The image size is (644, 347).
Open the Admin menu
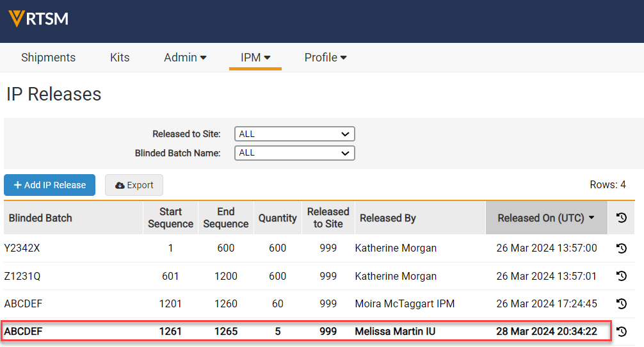click(x=185, y=58)
